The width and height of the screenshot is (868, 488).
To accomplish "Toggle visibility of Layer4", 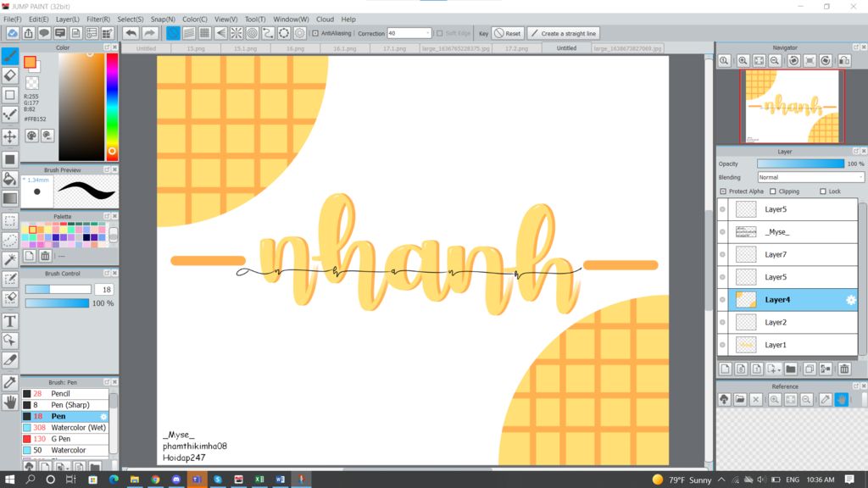I will click(x=722, y=300).
